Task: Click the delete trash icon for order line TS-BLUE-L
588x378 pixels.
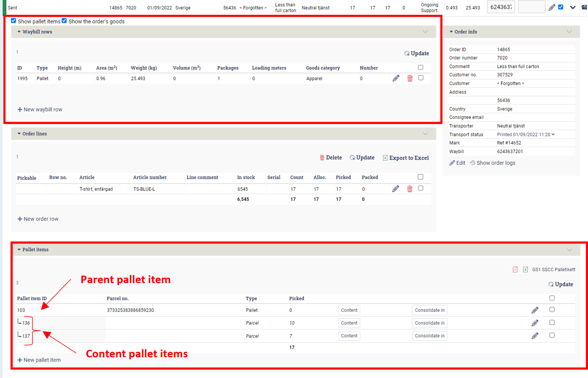Action: tap(409, 189)
